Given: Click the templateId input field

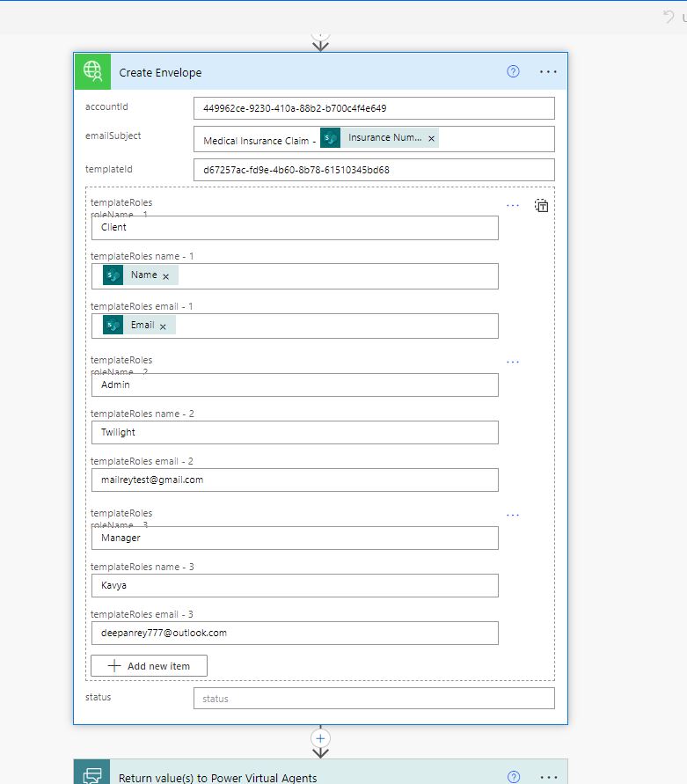Looking at the screenshot, I should [x=374, y=170].
